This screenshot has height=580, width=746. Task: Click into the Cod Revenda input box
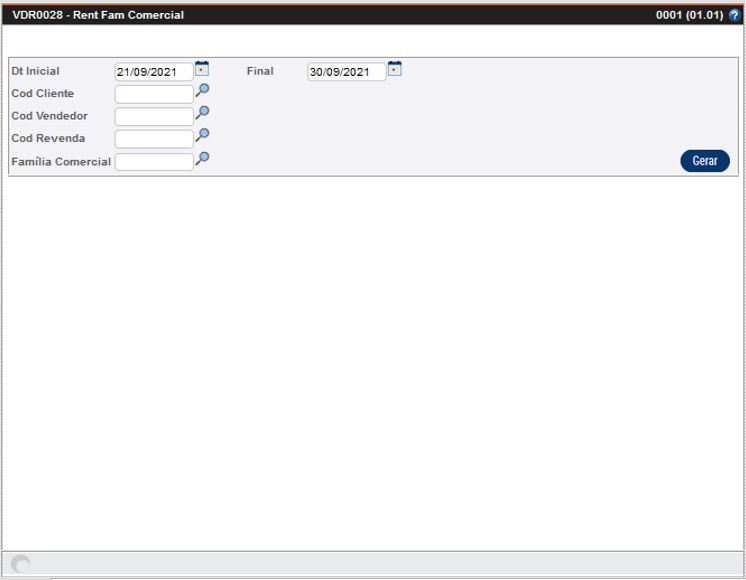point(153,139)
